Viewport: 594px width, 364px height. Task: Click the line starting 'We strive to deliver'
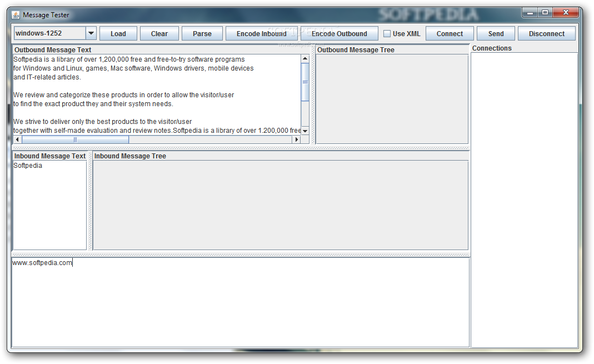pyautogui.click(x=102, y=122)
